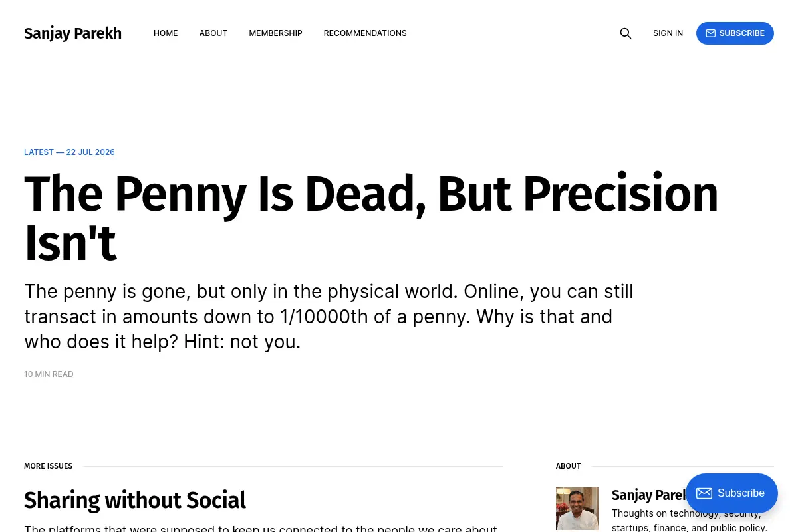Click the article excerpt about the penny
The width and height of the screenshot is (798, 532).
coord(329,317)
